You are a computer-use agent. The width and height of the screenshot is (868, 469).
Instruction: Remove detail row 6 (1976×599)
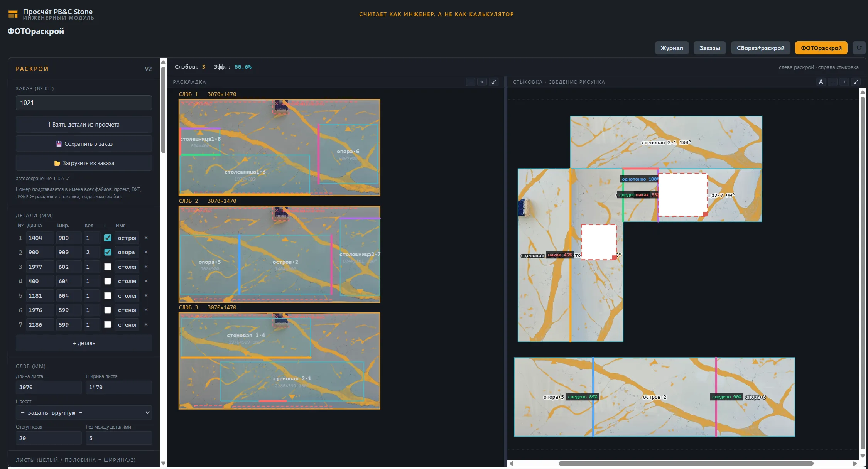click(146, 310)
